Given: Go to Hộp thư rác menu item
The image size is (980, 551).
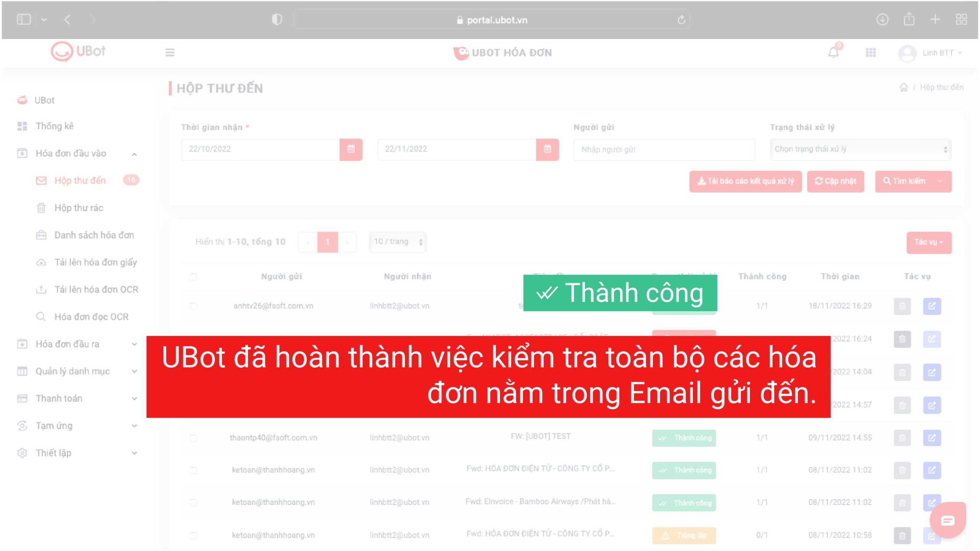Looking at the screenshot, I should click(78, 208).
